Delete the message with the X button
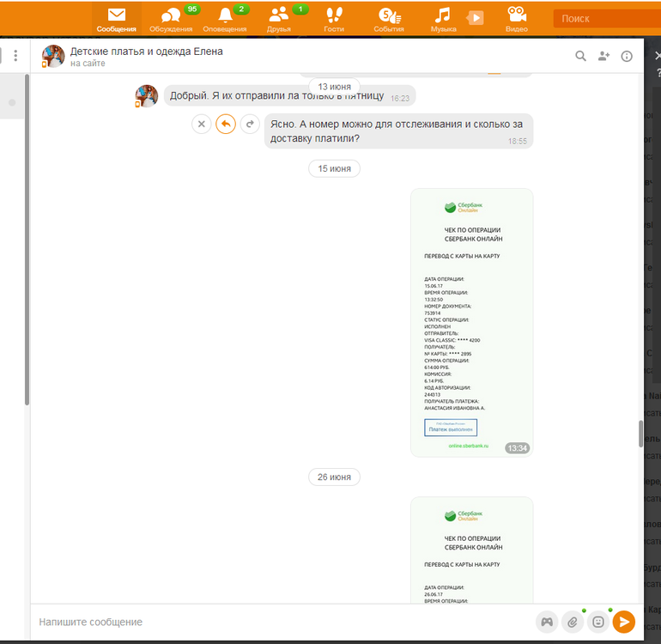 [x=201, y=125]
